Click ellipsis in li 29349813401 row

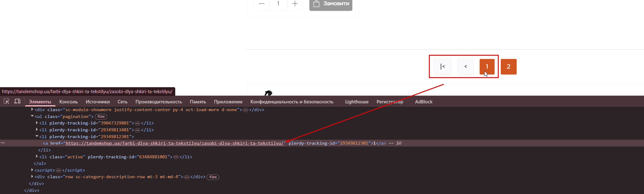point(138,130)
